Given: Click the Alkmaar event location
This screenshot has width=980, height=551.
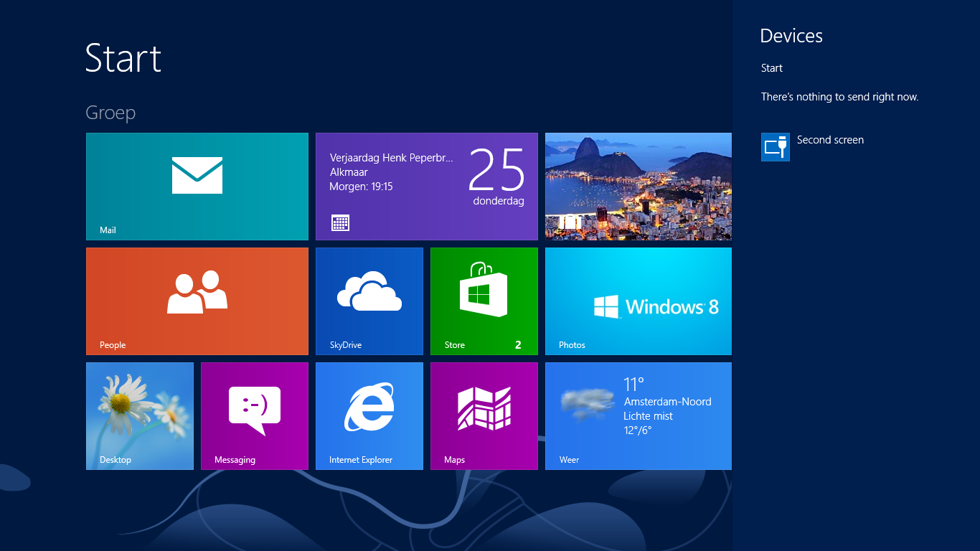Looking at the screenshot, I should [x=349, y=172].
